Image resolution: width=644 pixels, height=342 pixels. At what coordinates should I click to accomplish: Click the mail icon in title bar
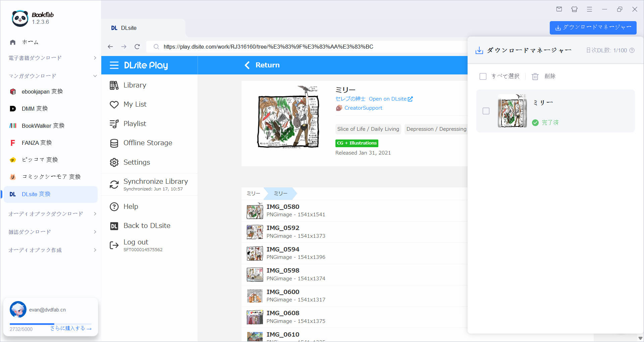tap(559, 9)
